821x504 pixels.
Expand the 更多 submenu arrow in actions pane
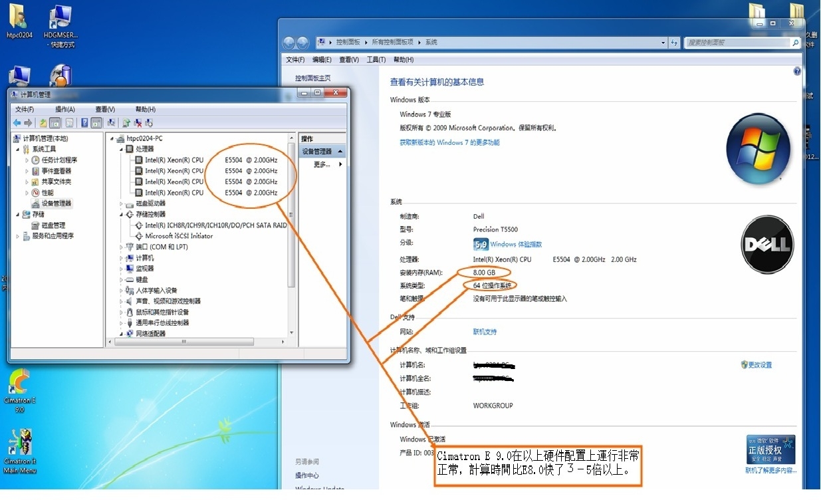click(x=341, y=164)
